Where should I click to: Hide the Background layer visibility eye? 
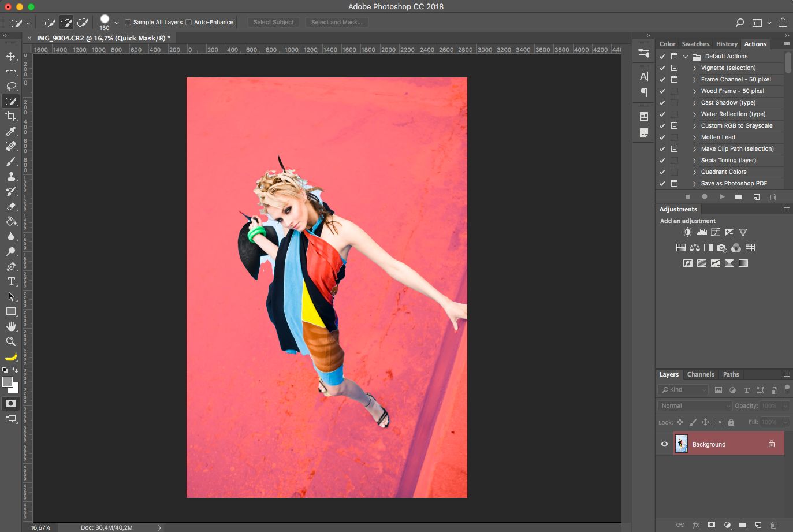click(664, 444)
